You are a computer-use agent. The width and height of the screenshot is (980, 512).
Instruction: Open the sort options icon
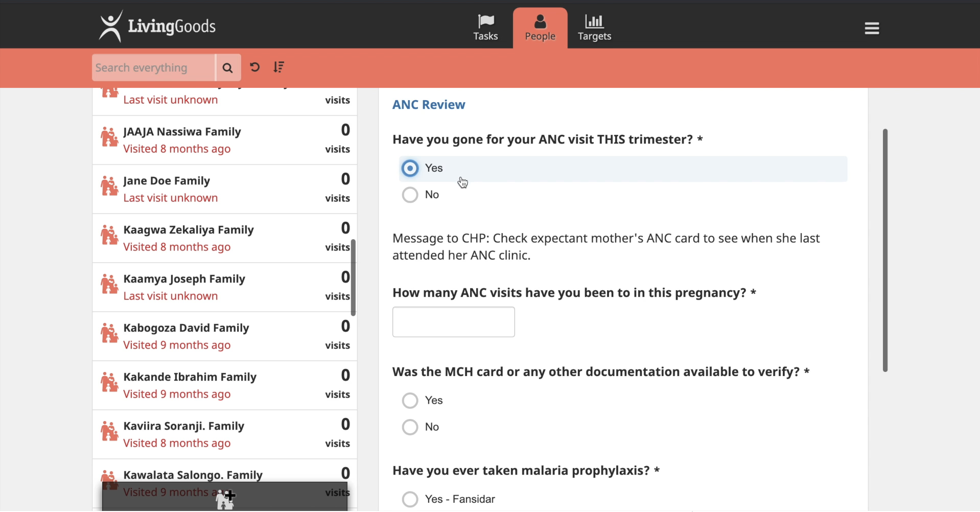point(278,67)
